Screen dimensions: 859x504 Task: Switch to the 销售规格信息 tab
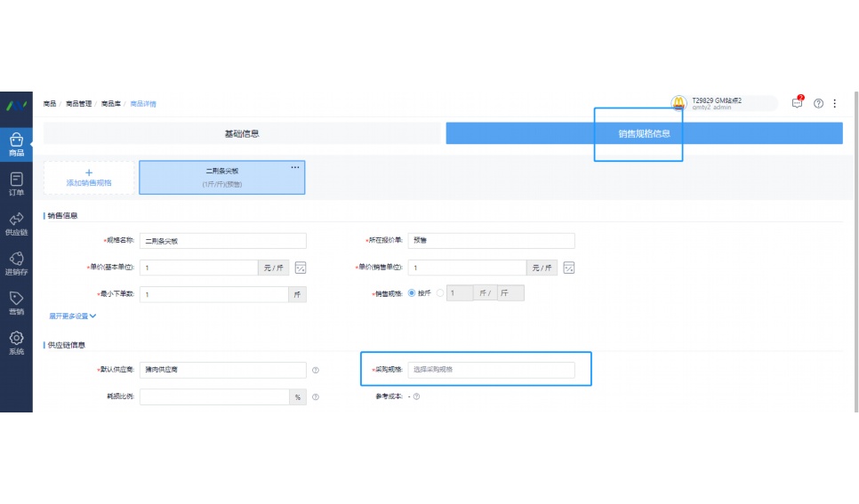coord(644,133)
